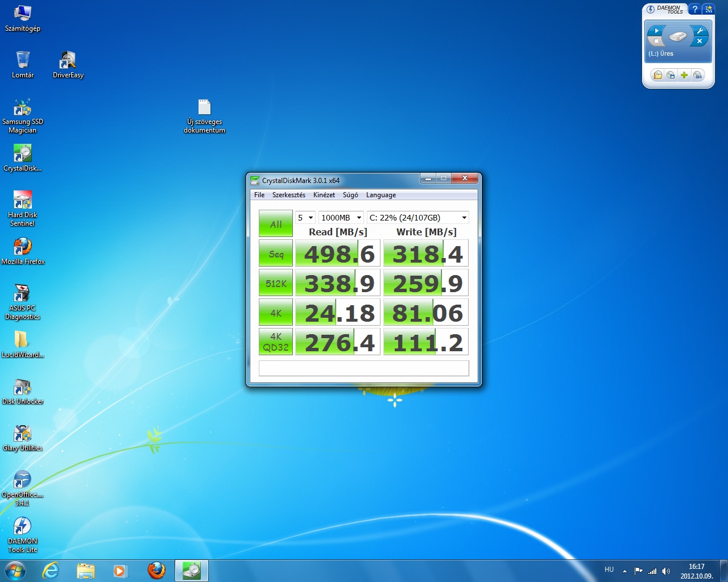
Task: Open the Windows Start menu
Action: pos(15,571)
